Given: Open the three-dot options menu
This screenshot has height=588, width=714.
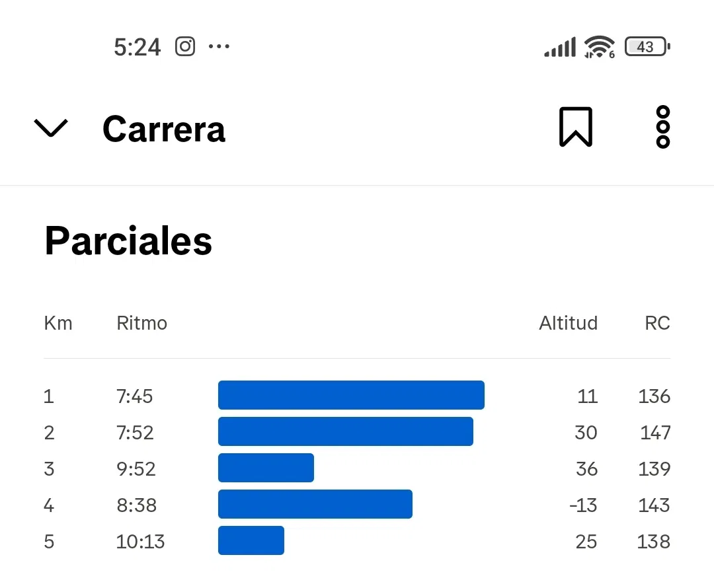Looking at the screenshot, I should pos(663,127).
